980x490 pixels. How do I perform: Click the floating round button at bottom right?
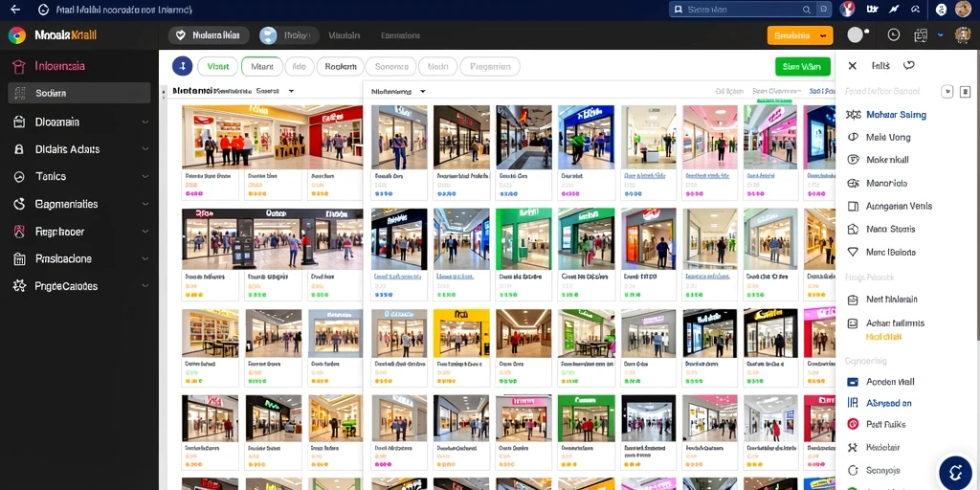[954, 471]
